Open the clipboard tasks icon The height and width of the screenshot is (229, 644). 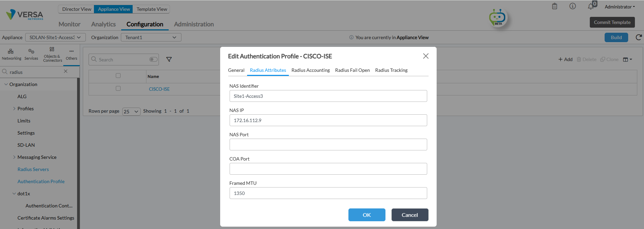(554, 6)
